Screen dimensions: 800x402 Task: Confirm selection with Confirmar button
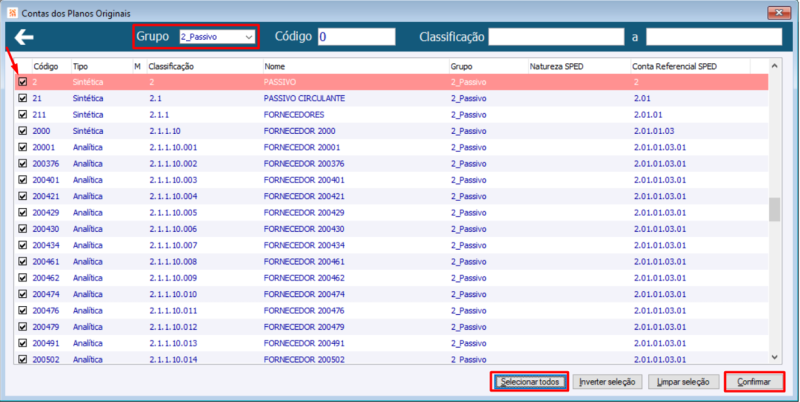pyautogui.click(x=754, y=382)
